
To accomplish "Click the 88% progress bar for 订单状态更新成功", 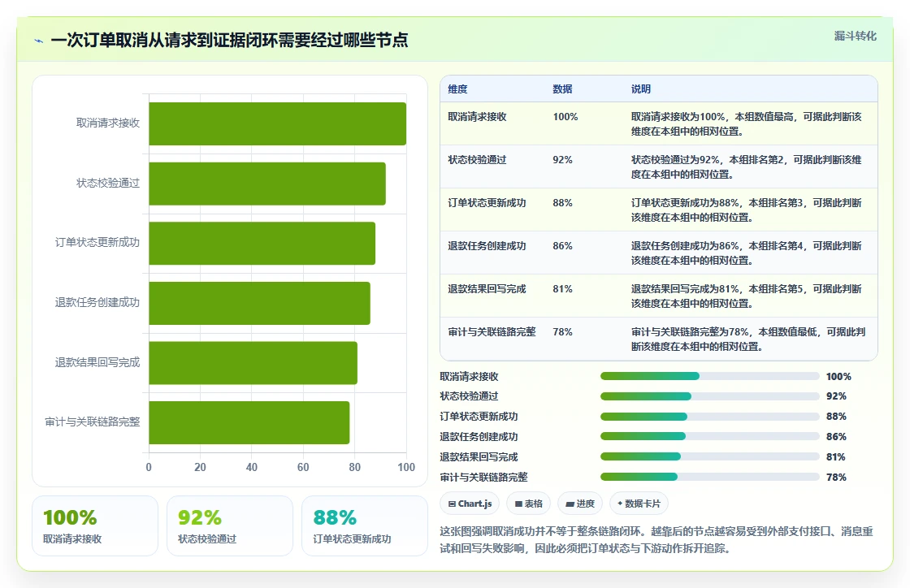I will pyautogui.click(x=710, y=417).
